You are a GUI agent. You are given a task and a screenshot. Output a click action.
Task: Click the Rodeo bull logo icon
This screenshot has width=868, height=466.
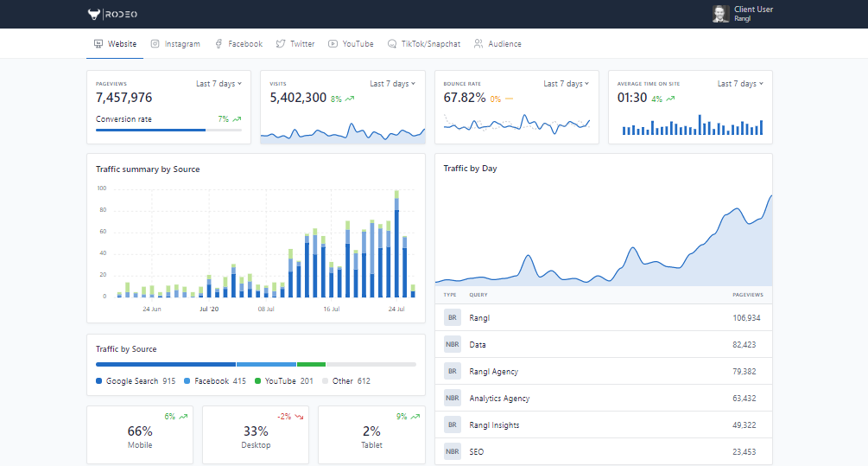94,14
